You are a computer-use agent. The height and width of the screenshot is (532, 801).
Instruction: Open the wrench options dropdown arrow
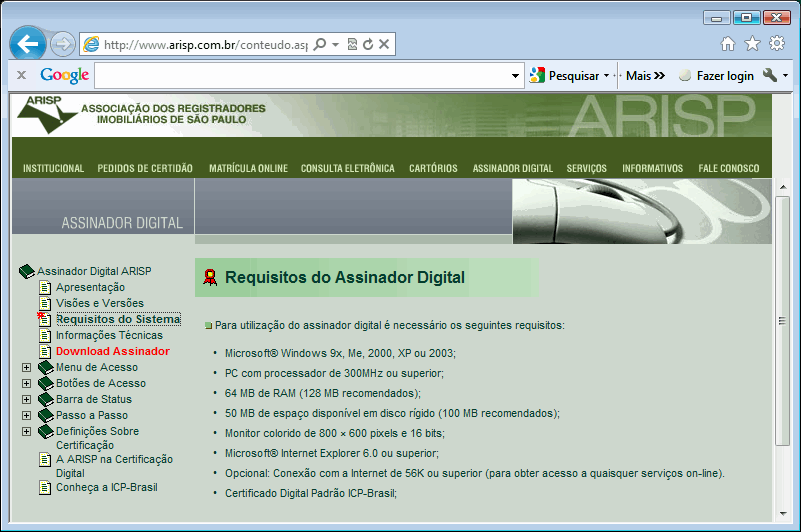click(x=785, y=76)
